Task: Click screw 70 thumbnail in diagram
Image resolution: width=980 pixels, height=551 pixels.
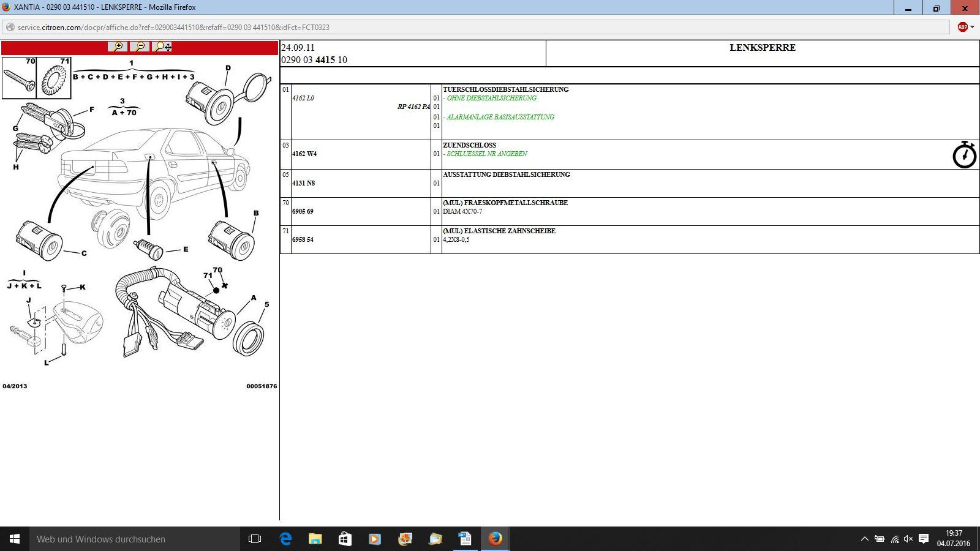Action: point(20,78)
